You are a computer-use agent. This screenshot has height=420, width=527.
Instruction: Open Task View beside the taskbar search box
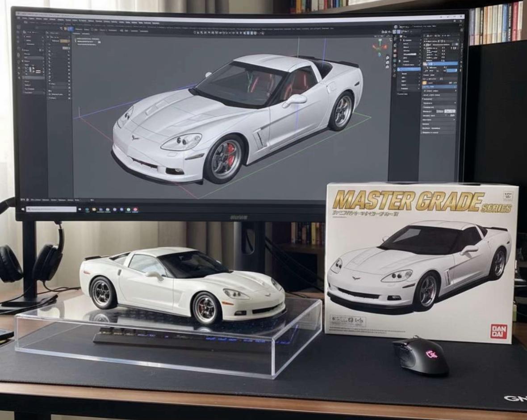click(79, 209)
